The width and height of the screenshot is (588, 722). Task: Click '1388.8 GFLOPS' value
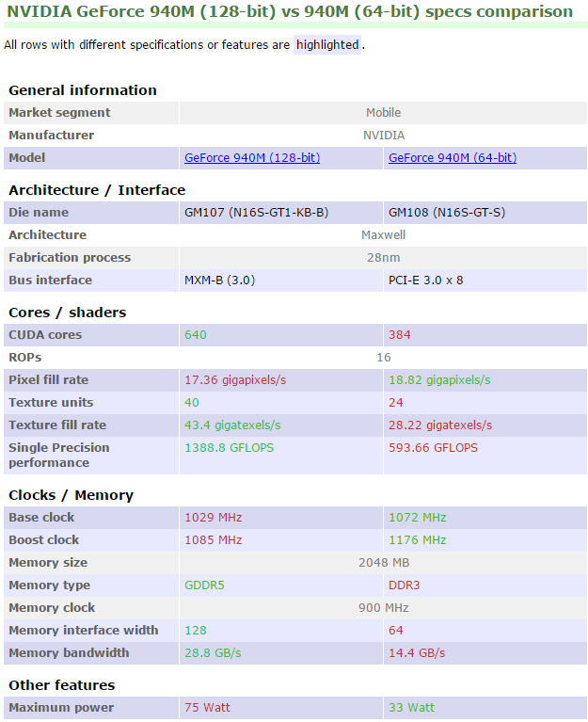(230, 447)
